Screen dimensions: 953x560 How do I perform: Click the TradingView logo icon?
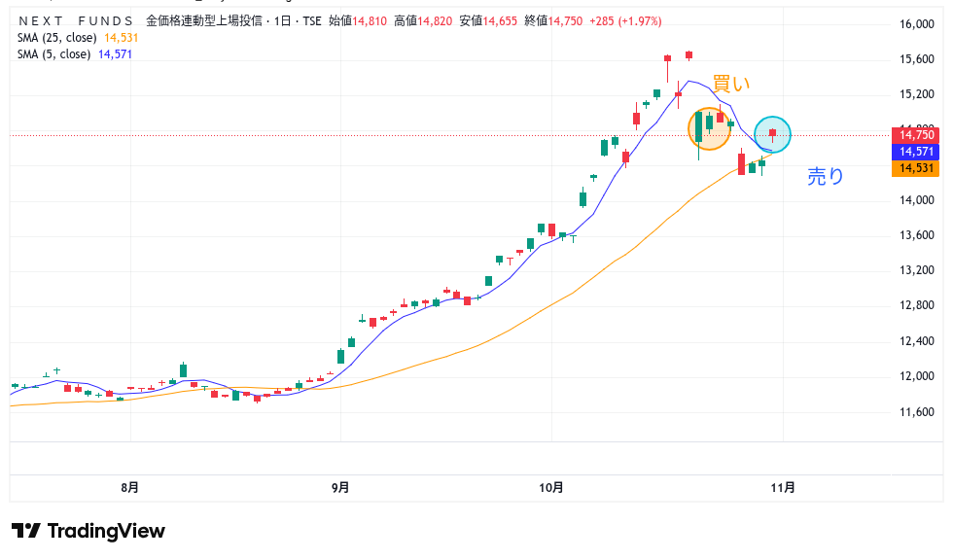pos(26,531)
